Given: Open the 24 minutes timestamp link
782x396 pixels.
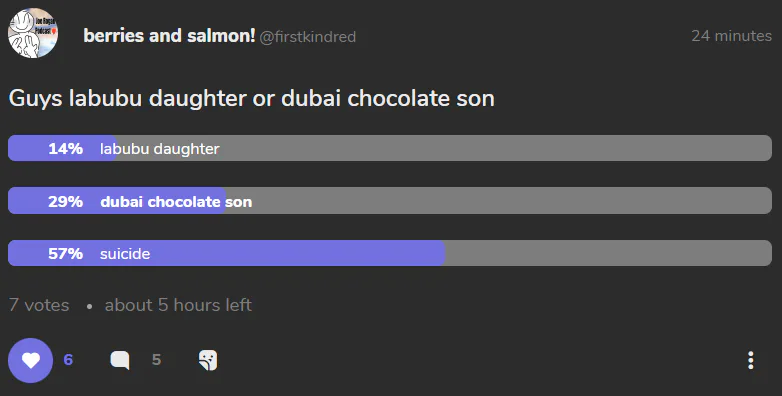Looking at the screenshot, I should pos(732,36).
